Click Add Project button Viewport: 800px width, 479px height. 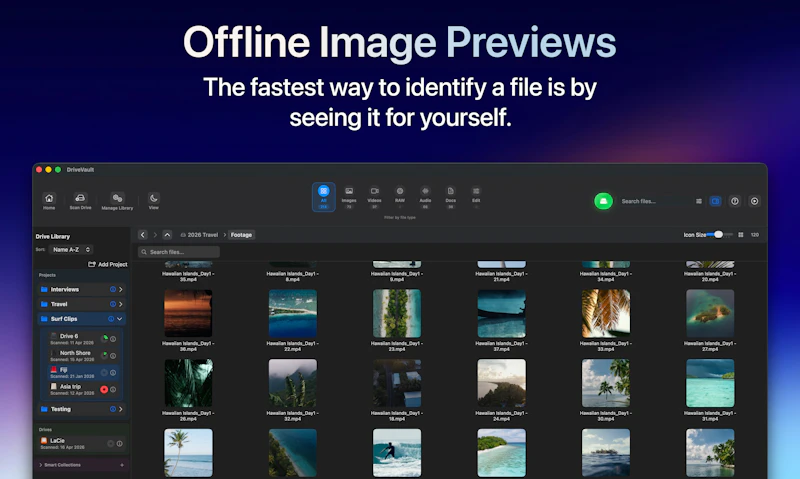tap(108, 264)
